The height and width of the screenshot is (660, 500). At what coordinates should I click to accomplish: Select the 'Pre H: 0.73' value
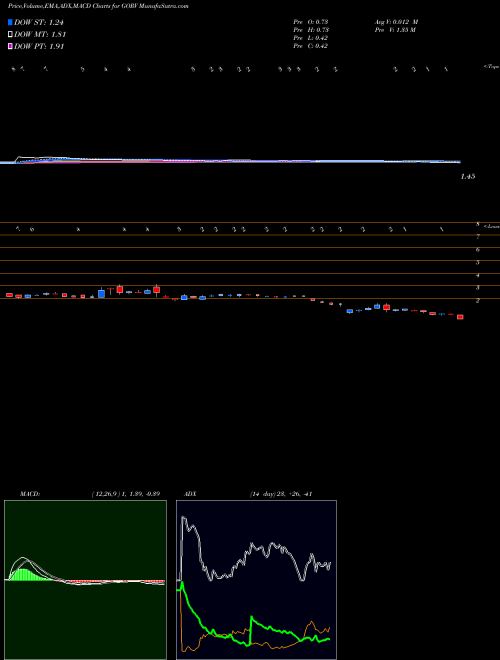point(311,30)
